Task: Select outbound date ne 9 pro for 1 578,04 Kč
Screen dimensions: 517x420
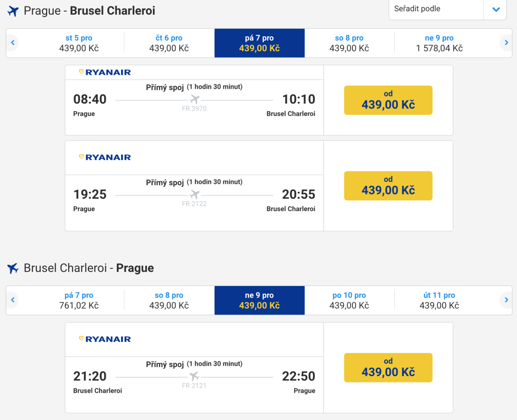Action: (439, 43)
